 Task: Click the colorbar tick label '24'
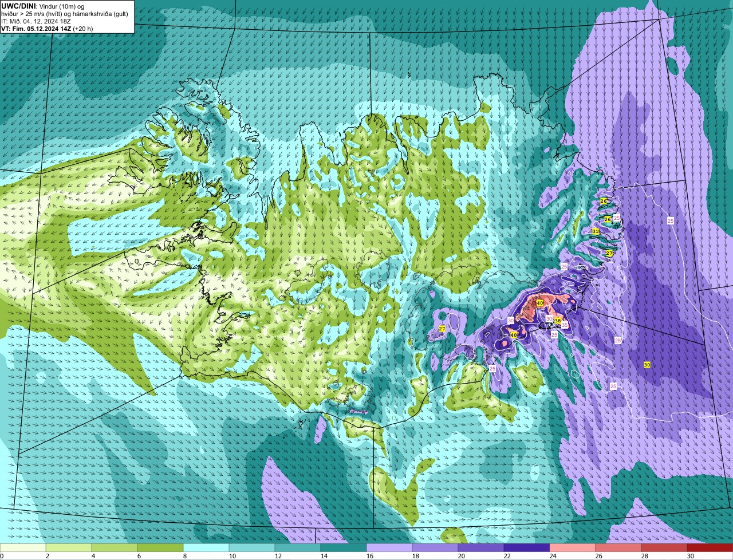[553, 556]
